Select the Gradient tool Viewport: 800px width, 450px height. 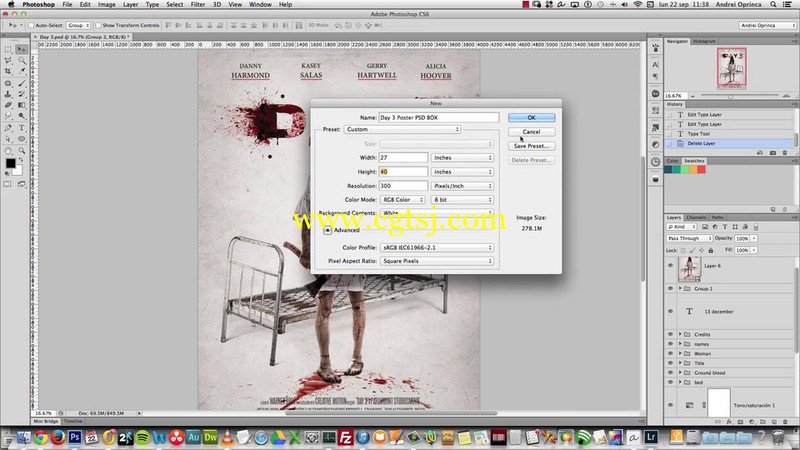click(x=21, y=105)
